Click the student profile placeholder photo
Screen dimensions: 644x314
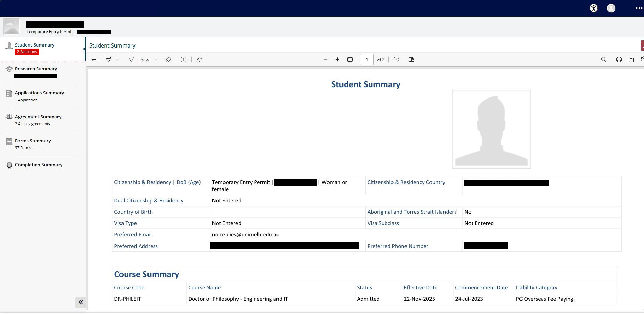click(x=491, y=129)
